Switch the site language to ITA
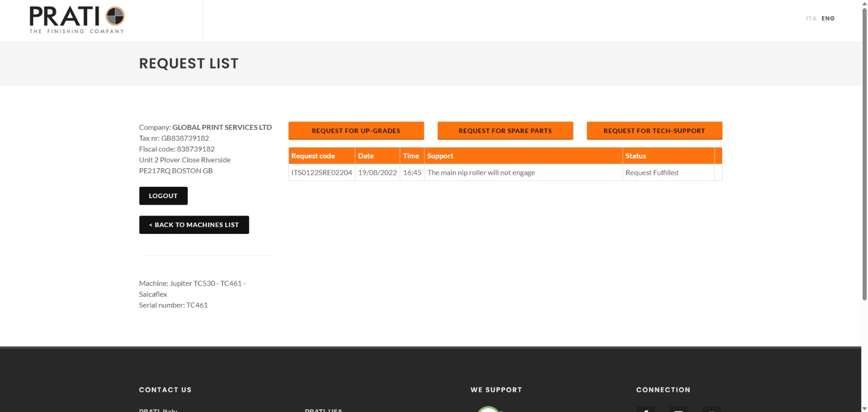The image size is (868, 412). [811, 18]
